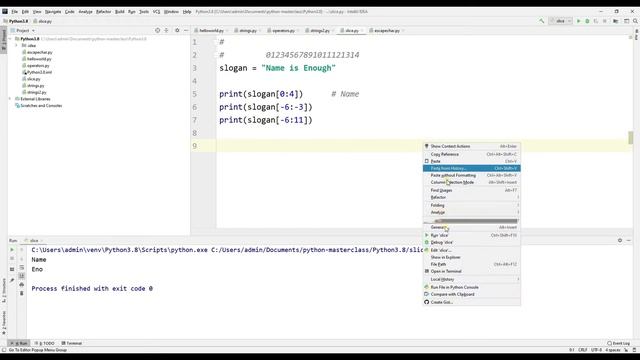640x360 pixels.
Task: Choose Paste from History in the context menu
Action: [x=471, y=168]
